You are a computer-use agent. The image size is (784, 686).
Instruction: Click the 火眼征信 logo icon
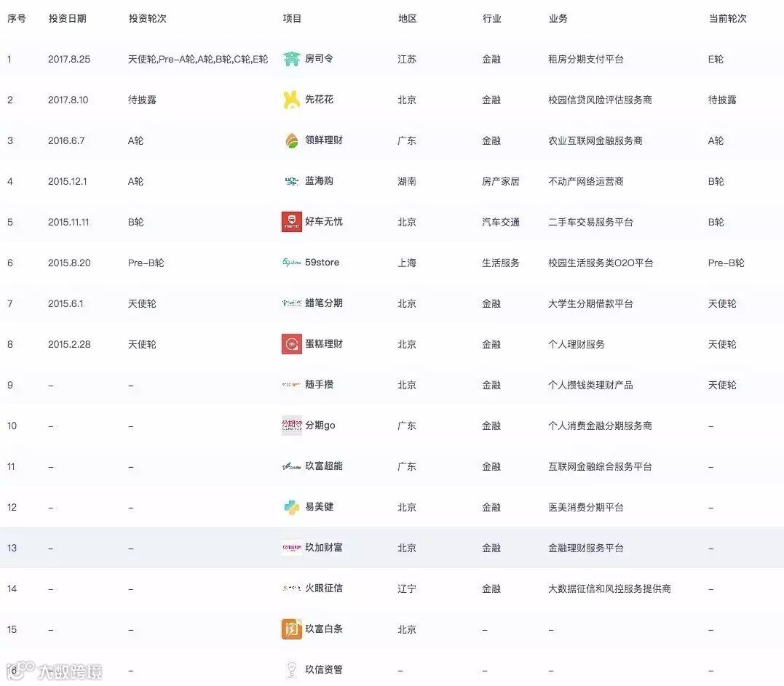[x=291, y=589]
